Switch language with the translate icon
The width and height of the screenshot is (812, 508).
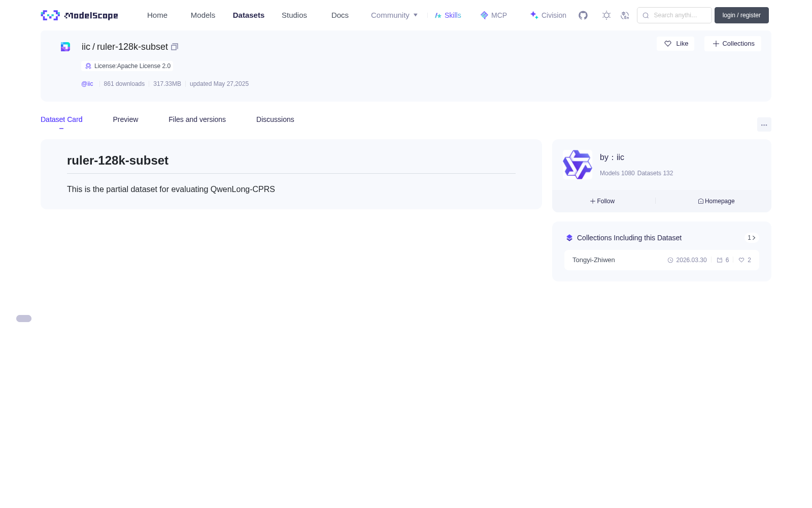[625, 15]
